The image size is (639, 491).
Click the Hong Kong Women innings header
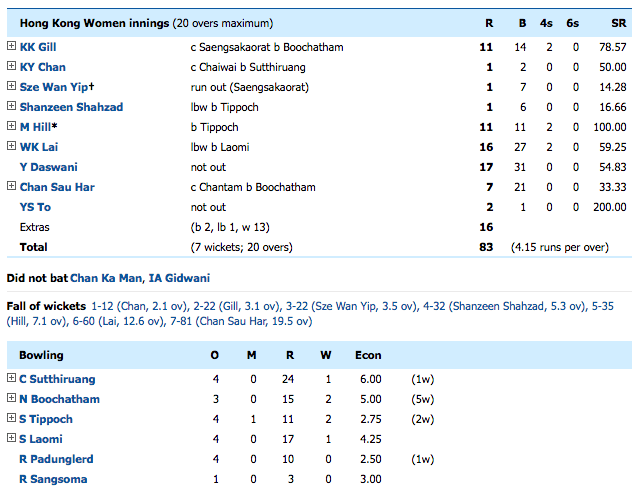[x=140, y=22]
